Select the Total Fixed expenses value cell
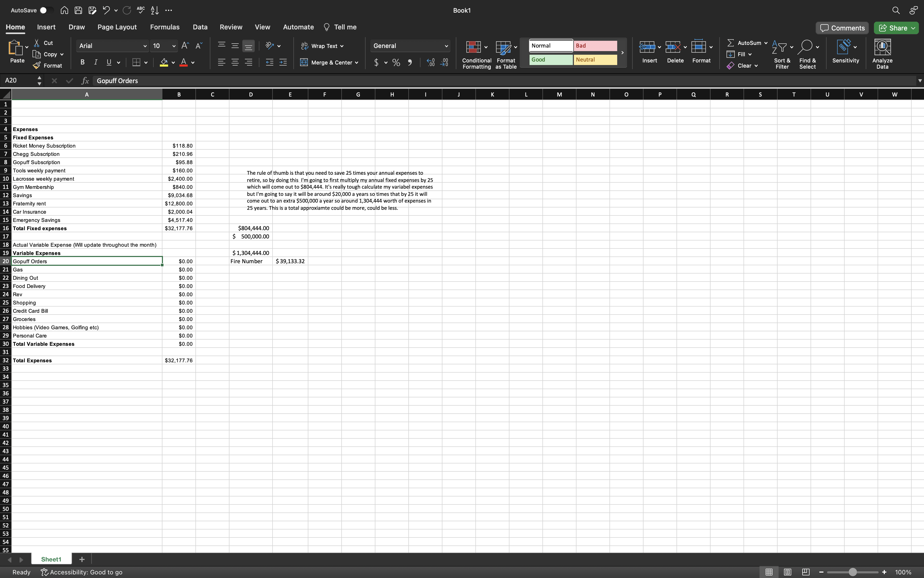 (x=179, y=228)
